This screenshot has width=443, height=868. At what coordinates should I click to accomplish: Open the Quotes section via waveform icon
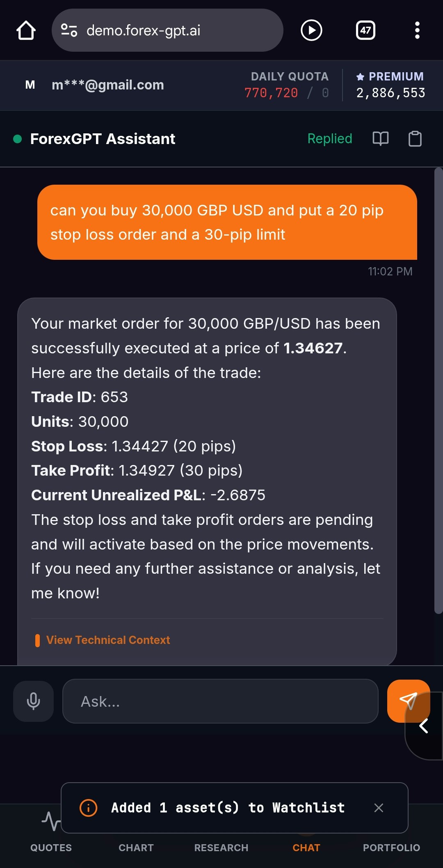[x=50, y=819]
